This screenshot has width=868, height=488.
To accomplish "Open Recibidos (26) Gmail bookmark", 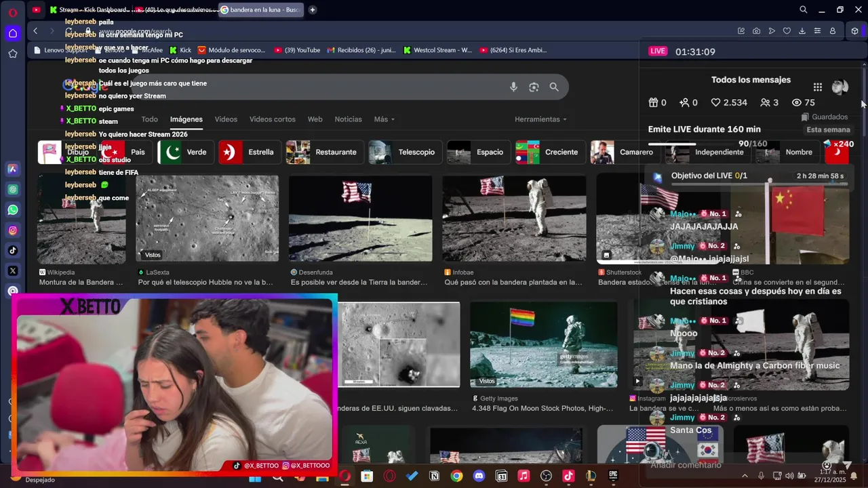I will click(x=361, y=50).
